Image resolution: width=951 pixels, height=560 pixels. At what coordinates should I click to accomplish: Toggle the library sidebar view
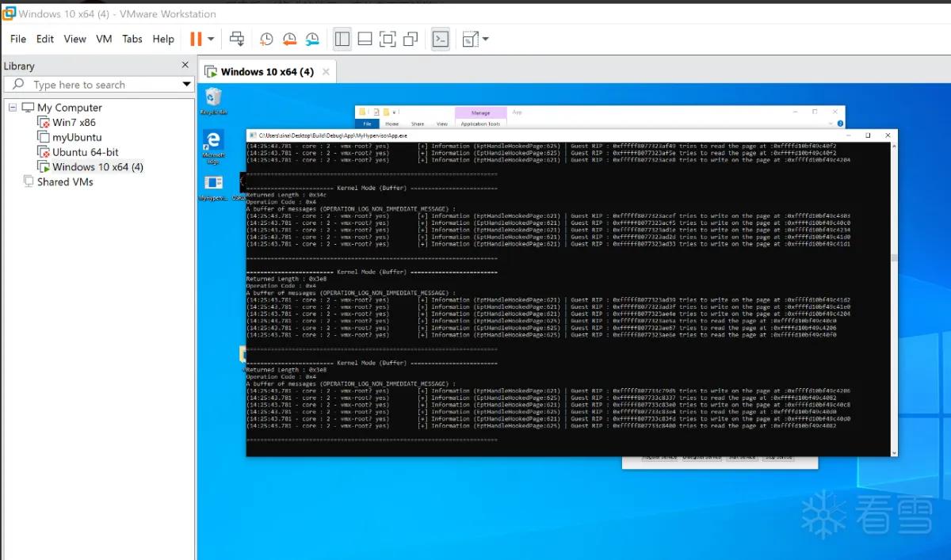(342, 39)
